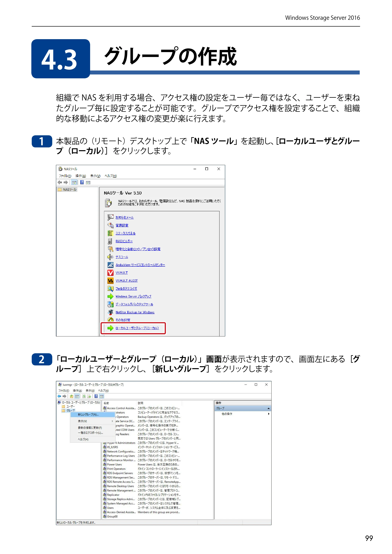Screen dimensions: 392x554
Task: Select the ユーザー folder in lusrmgr tree
Action: [68, 406]
